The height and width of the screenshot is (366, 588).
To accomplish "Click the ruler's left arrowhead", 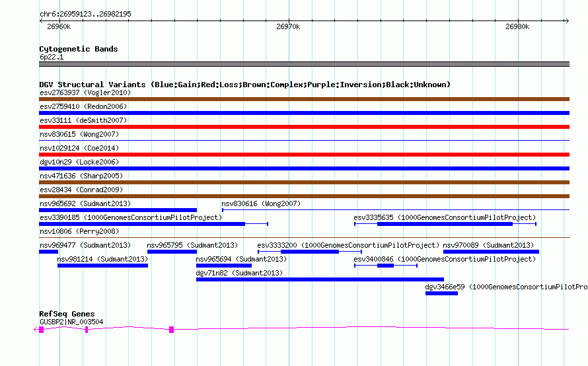I will [41, 21].
